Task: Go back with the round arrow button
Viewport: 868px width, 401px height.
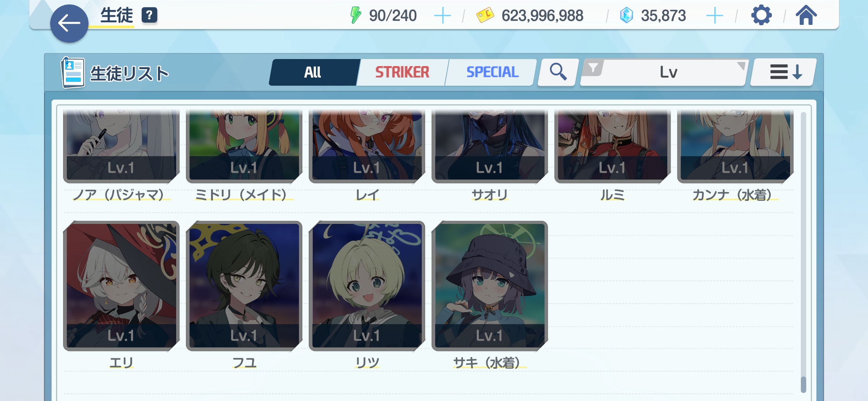Action: (69, 24)
